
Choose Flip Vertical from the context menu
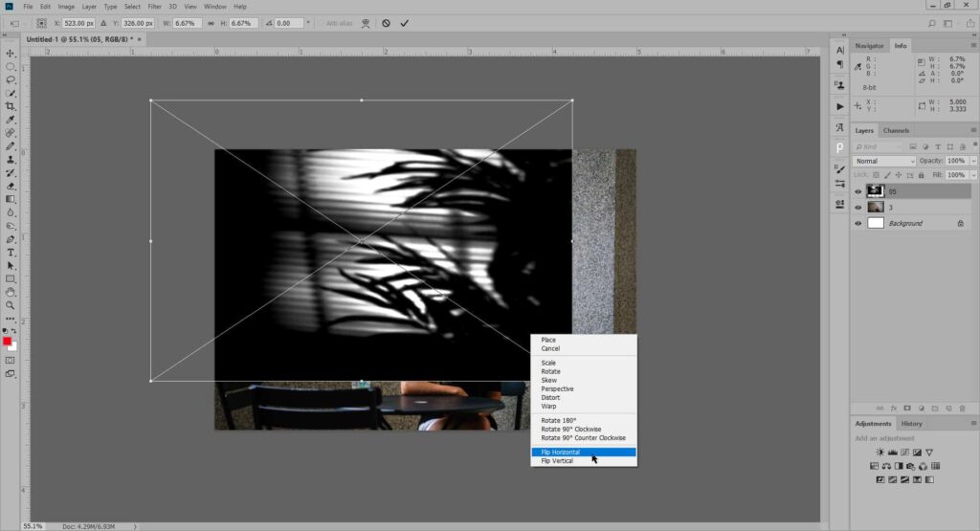pyautogui.click(x=559, y=461)
